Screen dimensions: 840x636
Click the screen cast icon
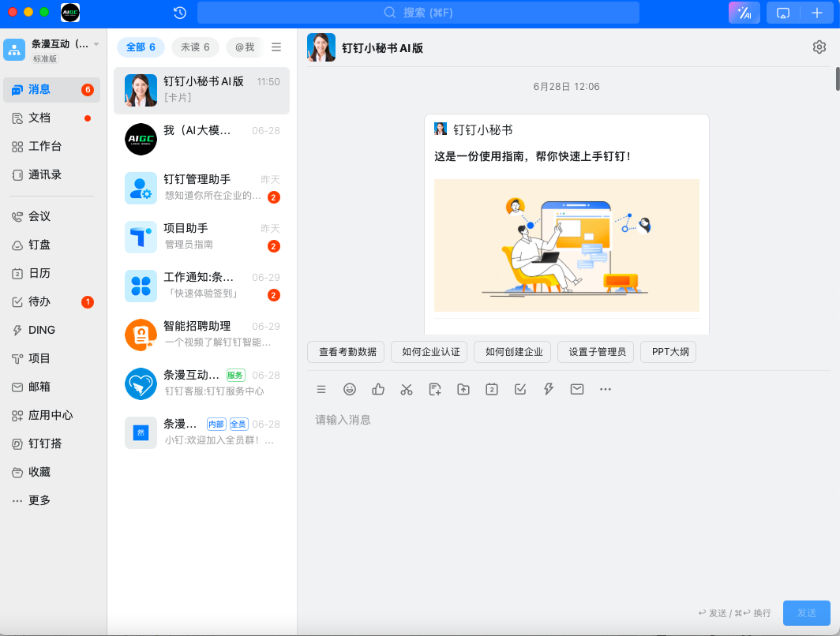[782, 13]
